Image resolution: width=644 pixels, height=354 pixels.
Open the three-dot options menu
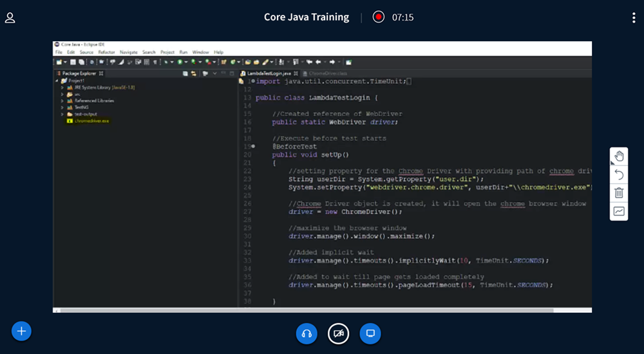coord(634,18)
